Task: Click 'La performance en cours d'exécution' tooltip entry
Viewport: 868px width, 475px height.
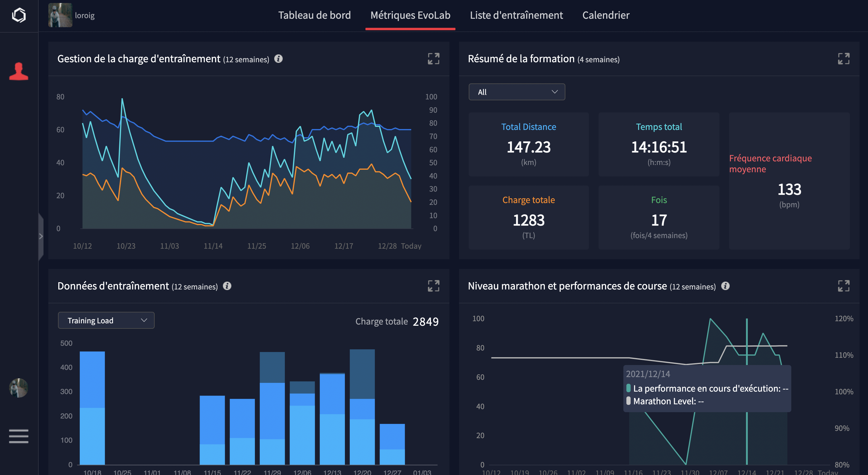Action: pyautogui.click(x=707, y=388)
